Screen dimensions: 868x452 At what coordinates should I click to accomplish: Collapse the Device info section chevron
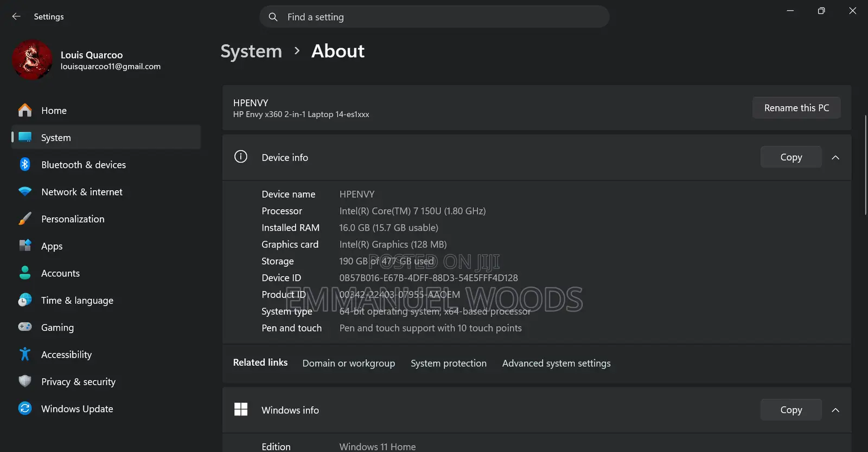coord(835,157)
